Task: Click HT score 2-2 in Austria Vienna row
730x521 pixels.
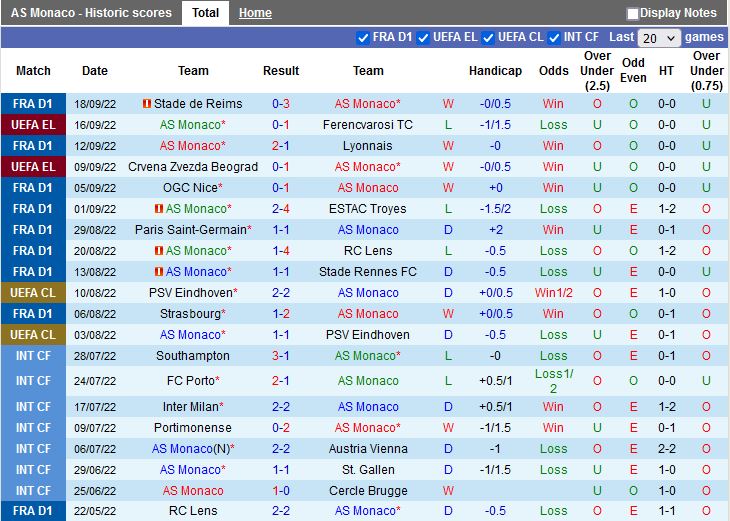Action: coord(667,448)
